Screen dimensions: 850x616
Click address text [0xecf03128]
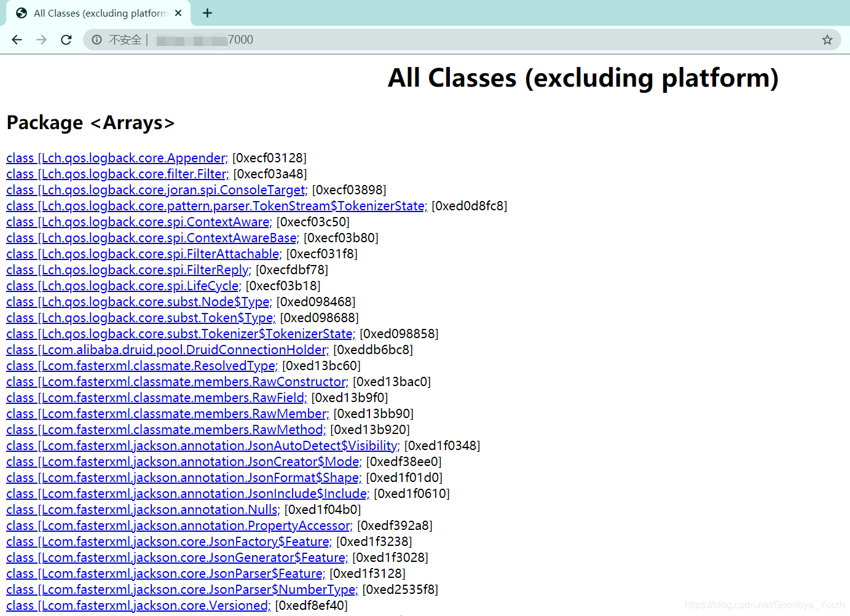pyautogui.click(x=269, y=158)
